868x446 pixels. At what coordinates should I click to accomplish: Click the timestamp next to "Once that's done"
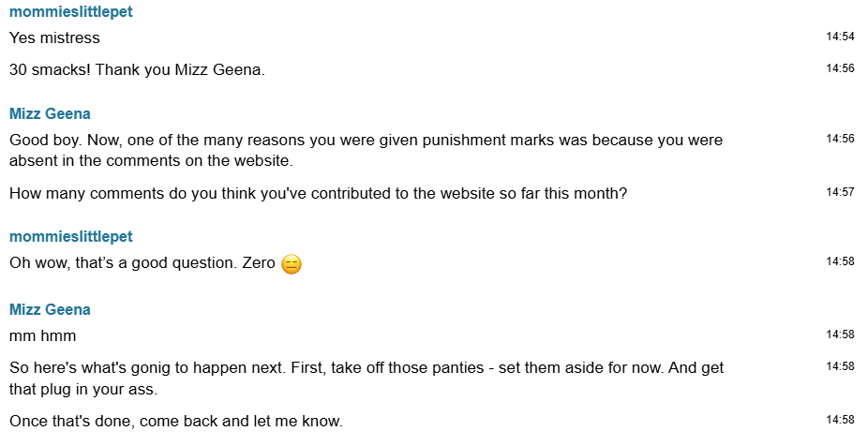pos(840,419)
